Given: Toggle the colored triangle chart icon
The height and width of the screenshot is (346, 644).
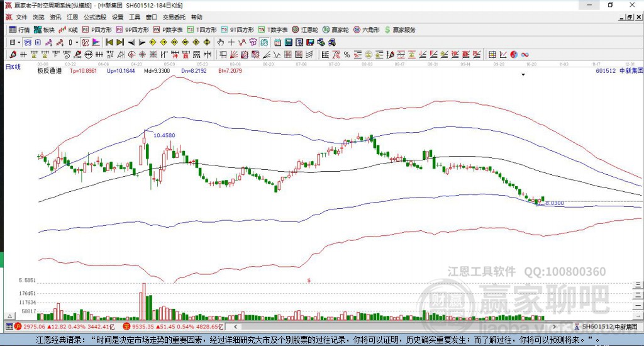Looking at the screenshot, I should [96, 42].
